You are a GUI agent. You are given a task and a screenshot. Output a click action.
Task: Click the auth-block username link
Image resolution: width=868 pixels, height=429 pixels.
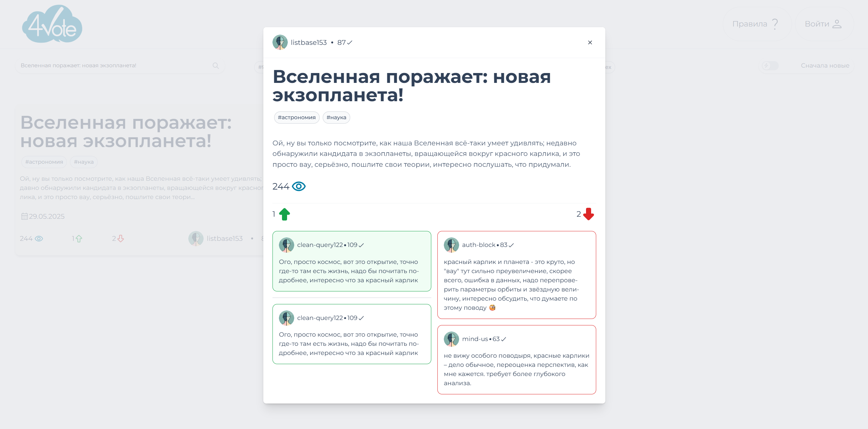[478, 245]
